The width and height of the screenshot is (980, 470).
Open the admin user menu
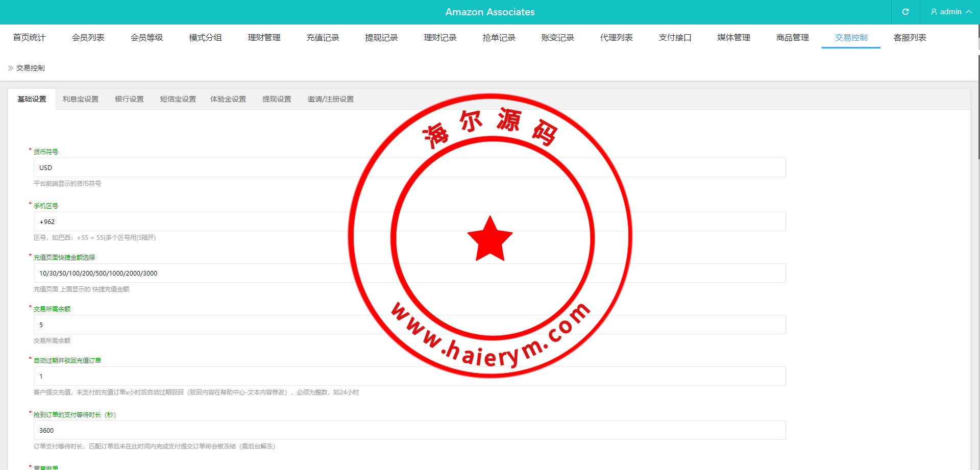950,12
